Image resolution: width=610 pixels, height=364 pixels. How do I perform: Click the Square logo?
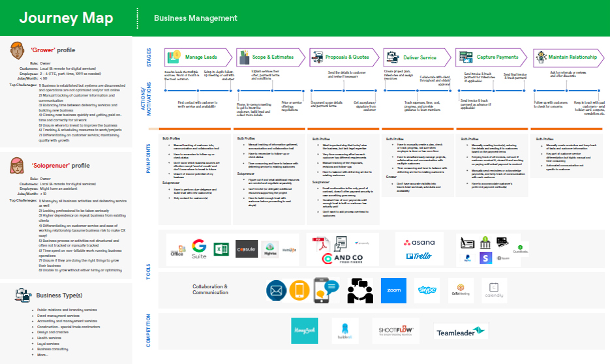pos(503,258)
